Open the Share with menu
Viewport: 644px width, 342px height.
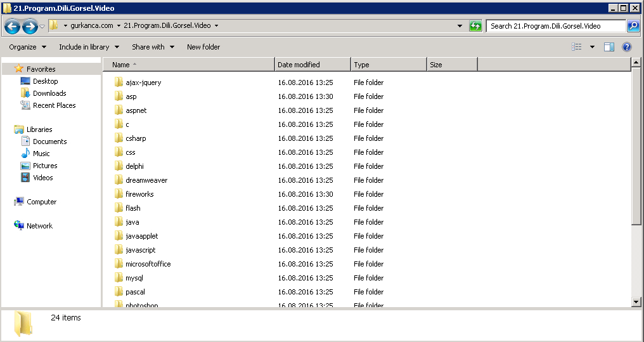click(153, 47)
